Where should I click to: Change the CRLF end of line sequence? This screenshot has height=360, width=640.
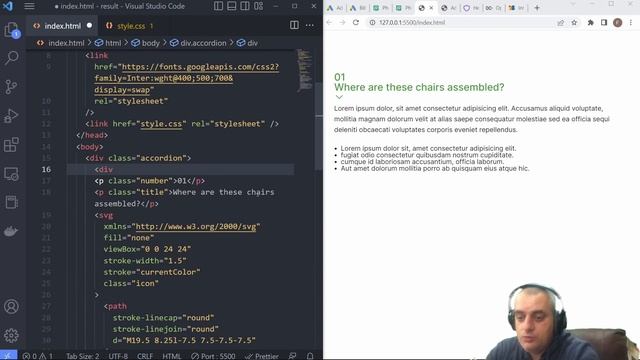[145, 356]
